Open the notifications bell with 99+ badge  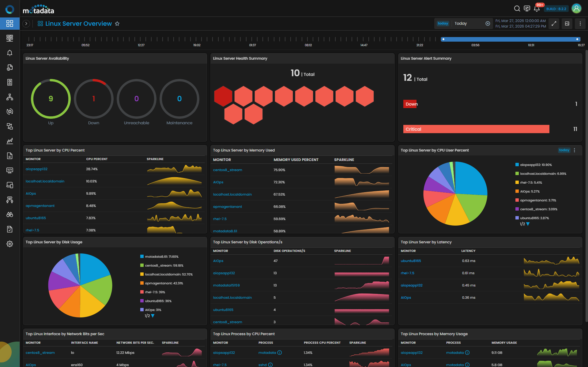click(x=537, y=9)
